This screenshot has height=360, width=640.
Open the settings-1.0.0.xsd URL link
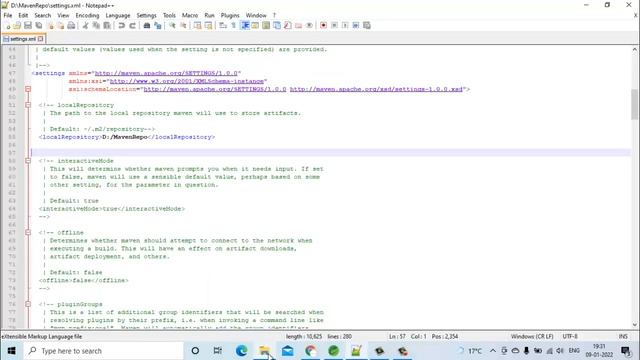[376, 89]
